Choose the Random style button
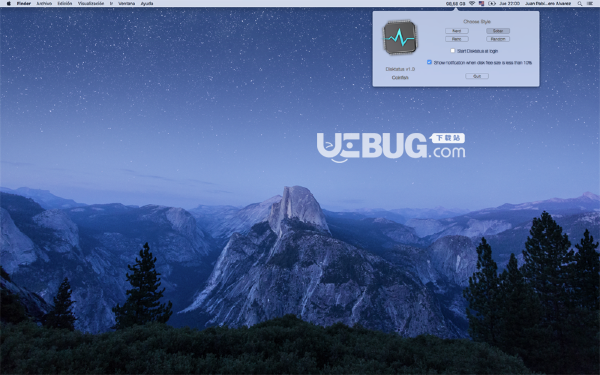 tap(498, 39)
